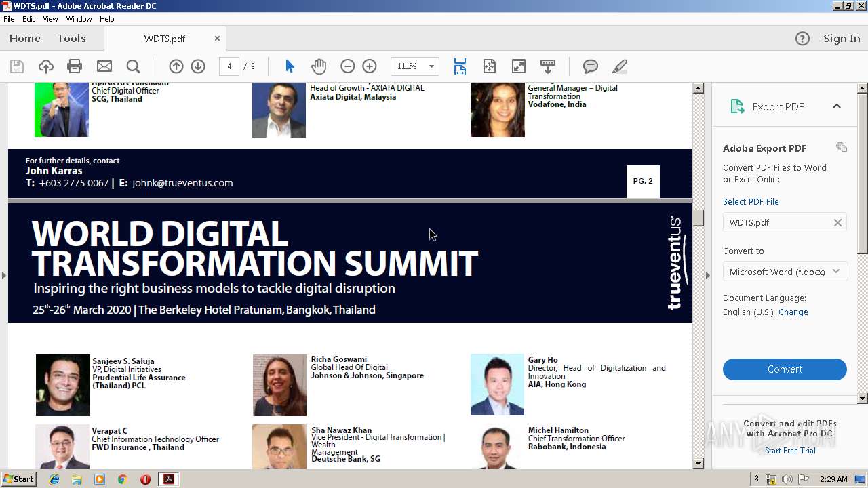The image size is (868, 488).
Task: Open the Window menu
Action: 79,19
